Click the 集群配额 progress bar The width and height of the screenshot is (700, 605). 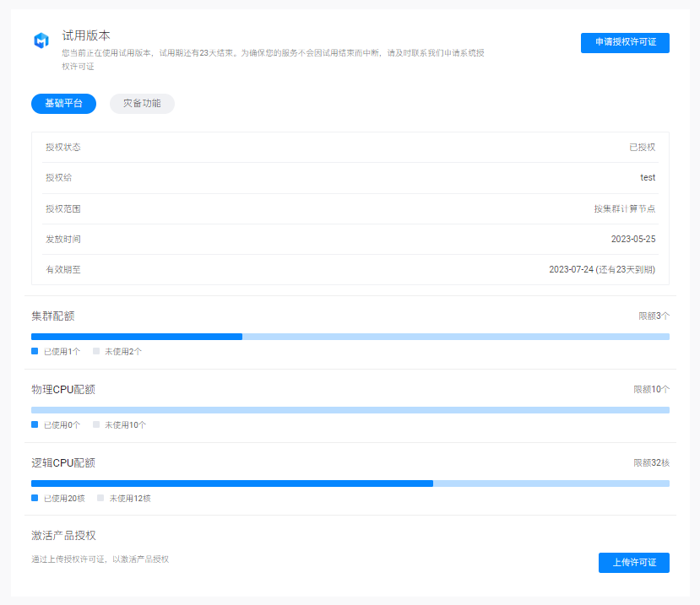pyautogui.click(x=350, y=337)
